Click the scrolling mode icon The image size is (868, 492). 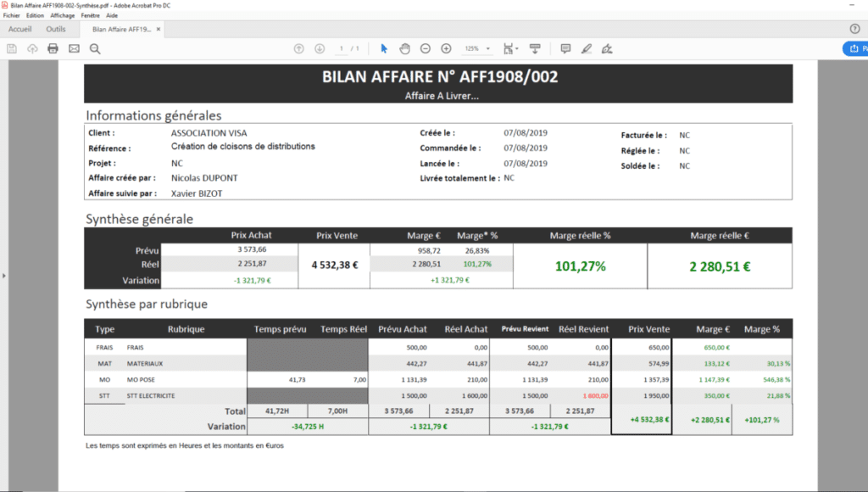[x=535, y=48]
